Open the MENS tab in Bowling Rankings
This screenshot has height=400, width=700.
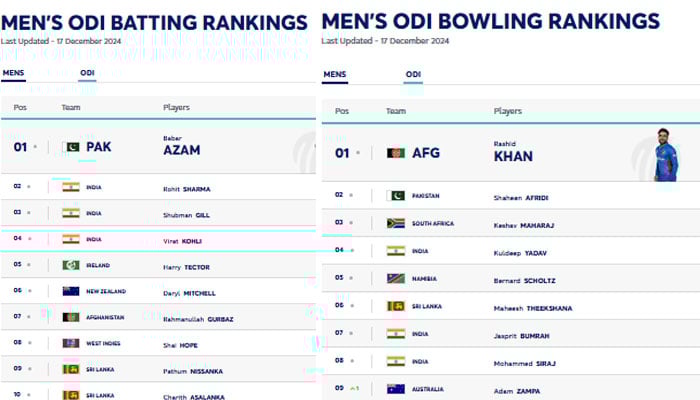click(x=335, y=75)
